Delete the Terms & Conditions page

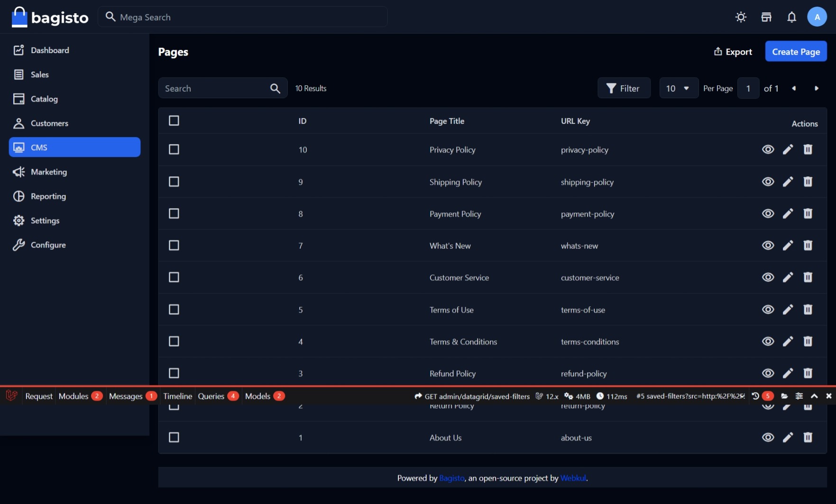808,341
